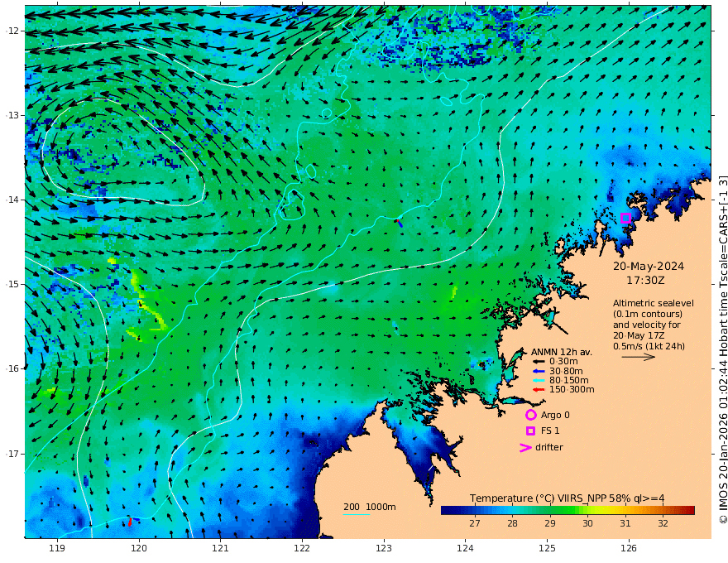Click the 'Argo 0' legend label
This screenshot has height=563, width=728.
pos(555,416)
